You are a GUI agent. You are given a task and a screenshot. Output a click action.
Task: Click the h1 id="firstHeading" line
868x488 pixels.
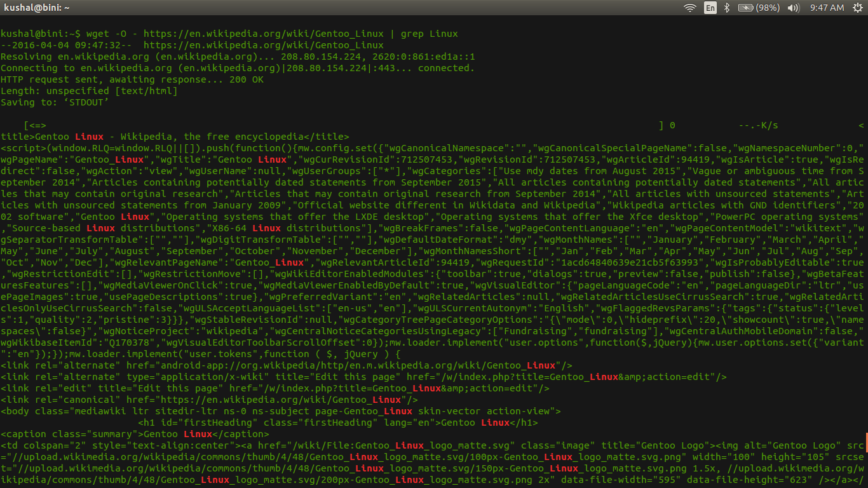(338, 423)
